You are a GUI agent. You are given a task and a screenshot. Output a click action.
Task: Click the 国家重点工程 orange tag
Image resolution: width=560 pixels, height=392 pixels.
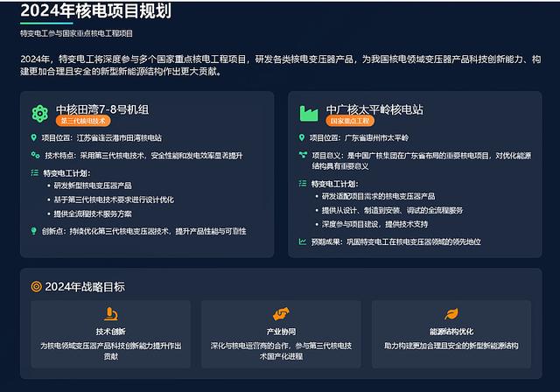(350, 121)
